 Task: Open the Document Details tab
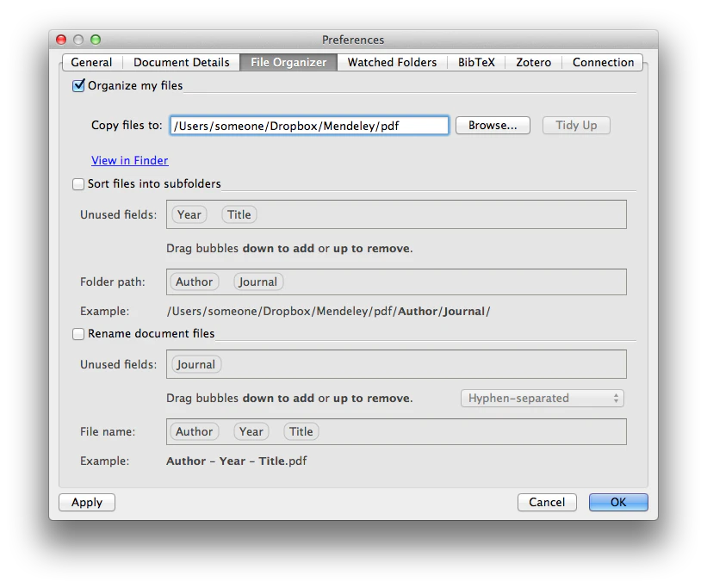coord(181,62)
